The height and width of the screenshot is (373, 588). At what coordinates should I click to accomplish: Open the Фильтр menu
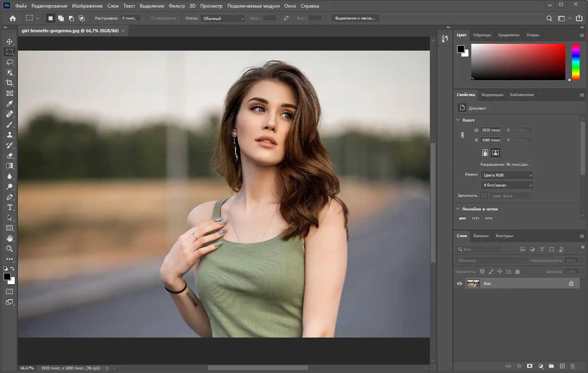point(176,6)
